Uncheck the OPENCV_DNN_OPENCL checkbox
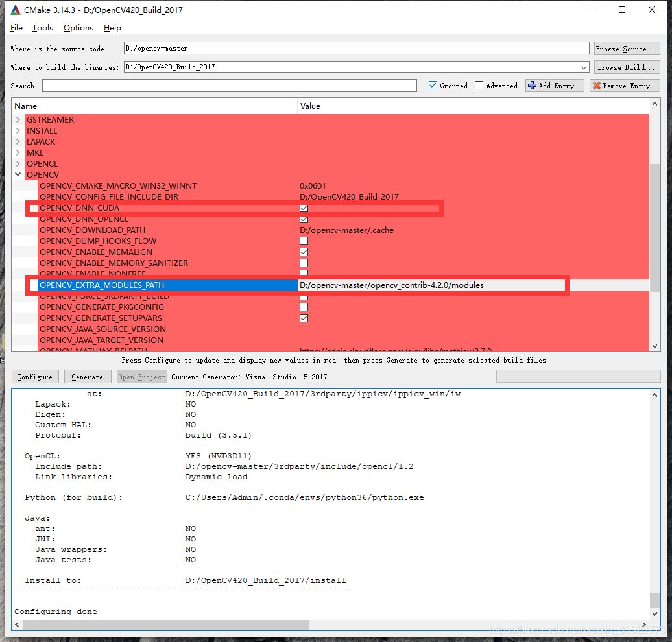 tap(304, 219)
